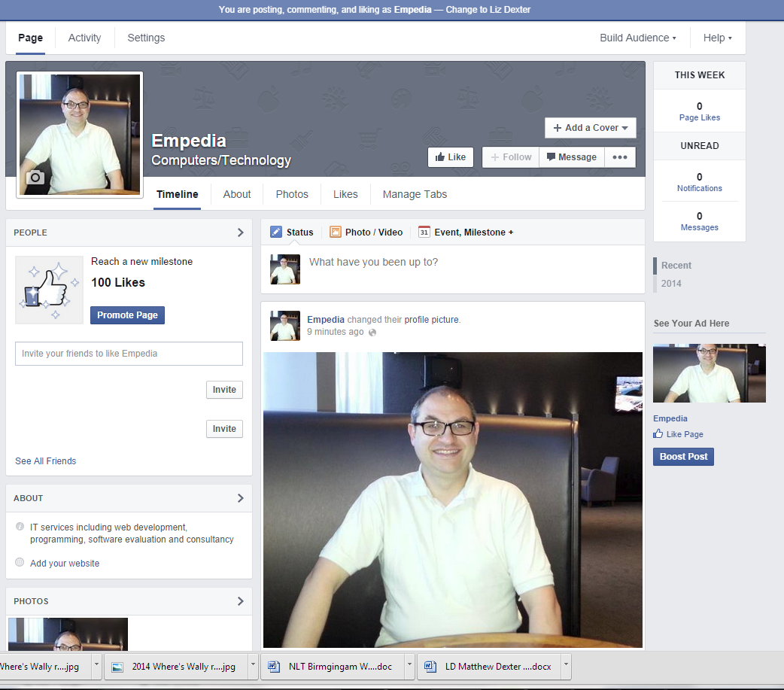Open the Build Audience dropdown
Screen dimensions: 784x690
637,38
